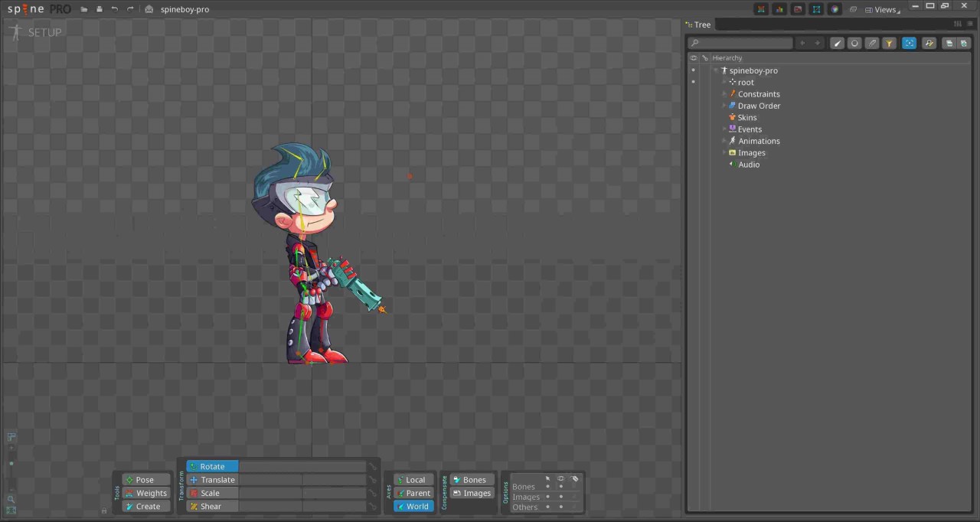This screenshot has height=522, width=980.
Task: Select the Translate tool
Action: coord(217,479)
